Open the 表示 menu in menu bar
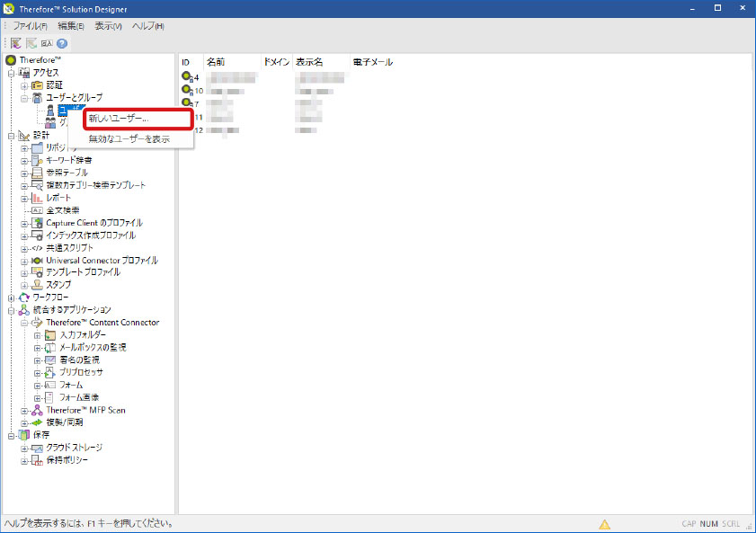This screenshot has height=533, width=756. tap(108, 26)
